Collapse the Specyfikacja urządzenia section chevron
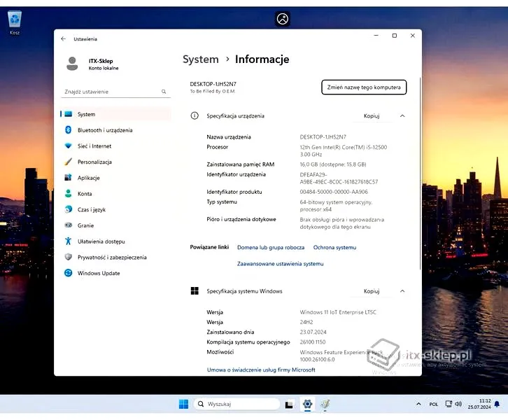Screen dimensions: 508x420 point(402,115)
